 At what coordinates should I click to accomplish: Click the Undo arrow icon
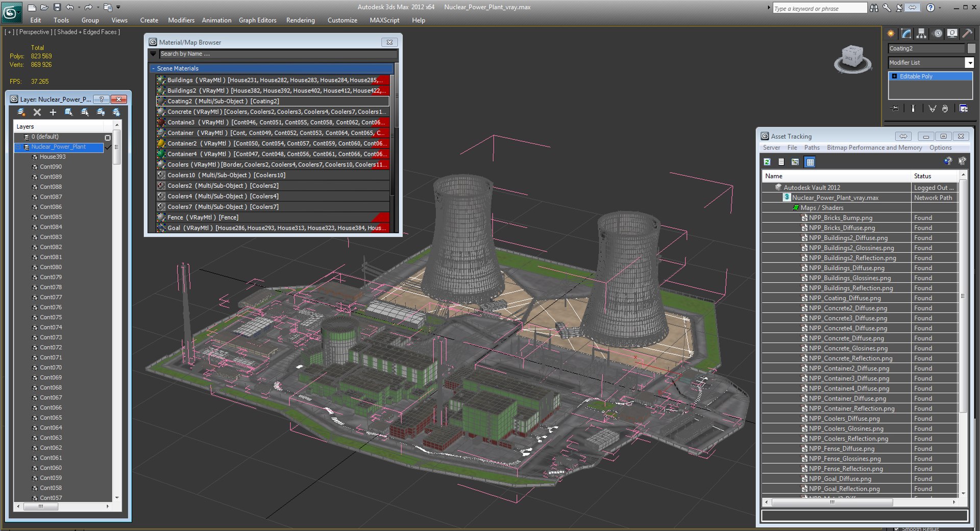[x=70, y=8]
